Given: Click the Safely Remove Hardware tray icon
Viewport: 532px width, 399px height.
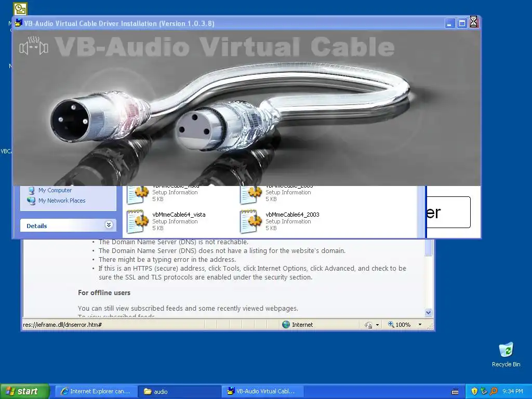Looking at the screenshot, I should tap(484, 391).
